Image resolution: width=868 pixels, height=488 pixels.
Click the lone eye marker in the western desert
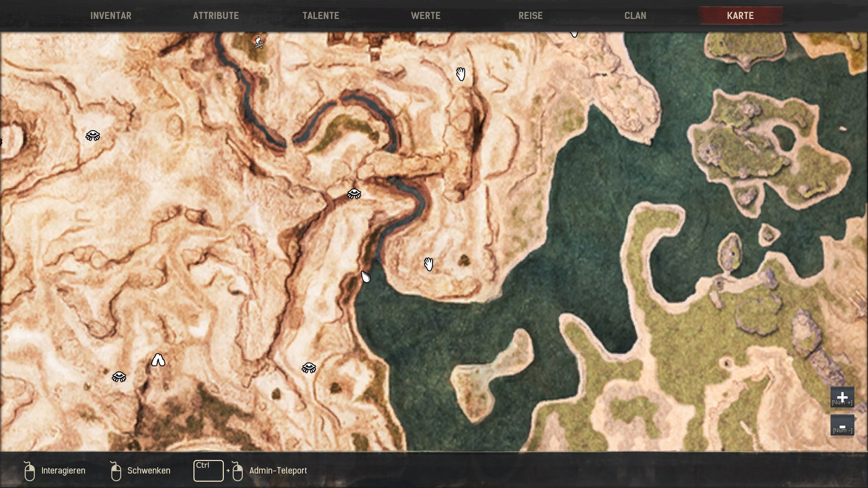tap(93, 136)
